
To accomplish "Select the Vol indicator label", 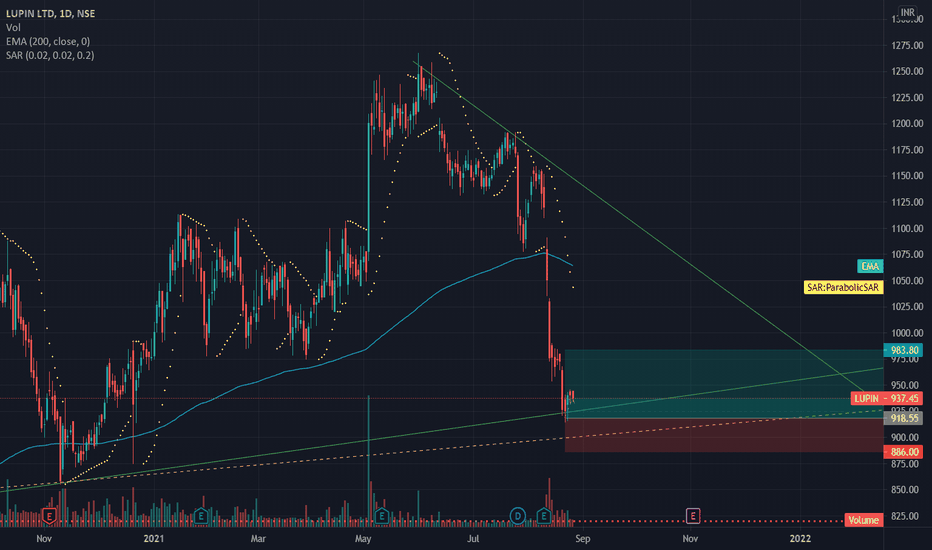I will 13,27.
